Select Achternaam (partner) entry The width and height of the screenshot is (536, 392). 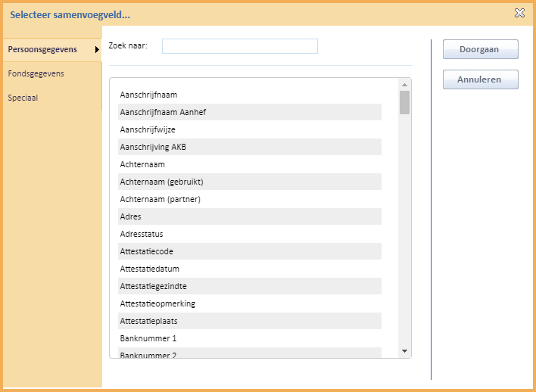pos(250,199)
